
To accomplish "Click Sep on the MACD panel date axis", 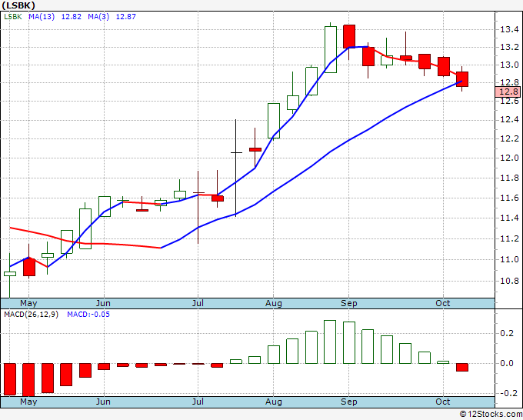I will (349, 402).
